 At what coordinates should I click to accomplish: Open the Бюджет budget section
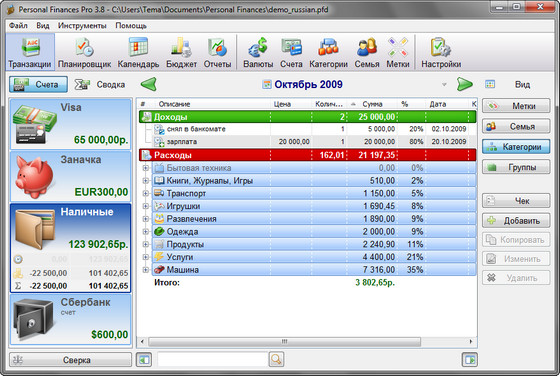point(181,52)
